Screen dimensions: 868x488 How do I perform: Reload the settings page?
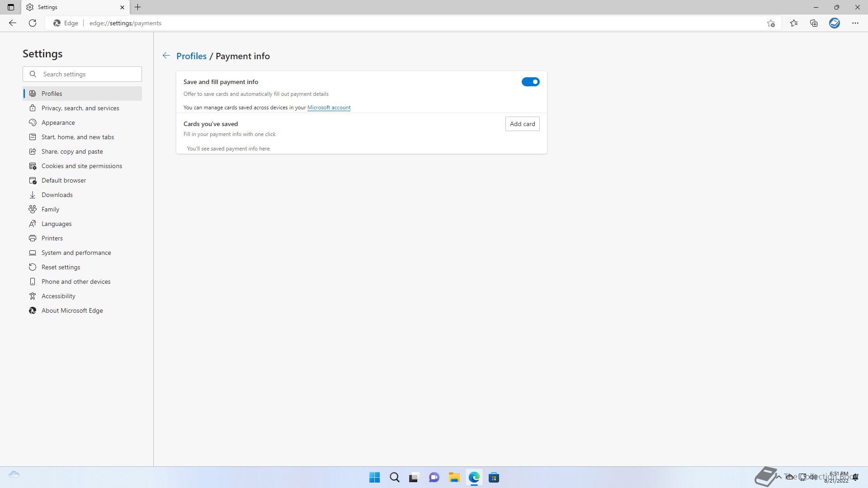pos(33,23)
